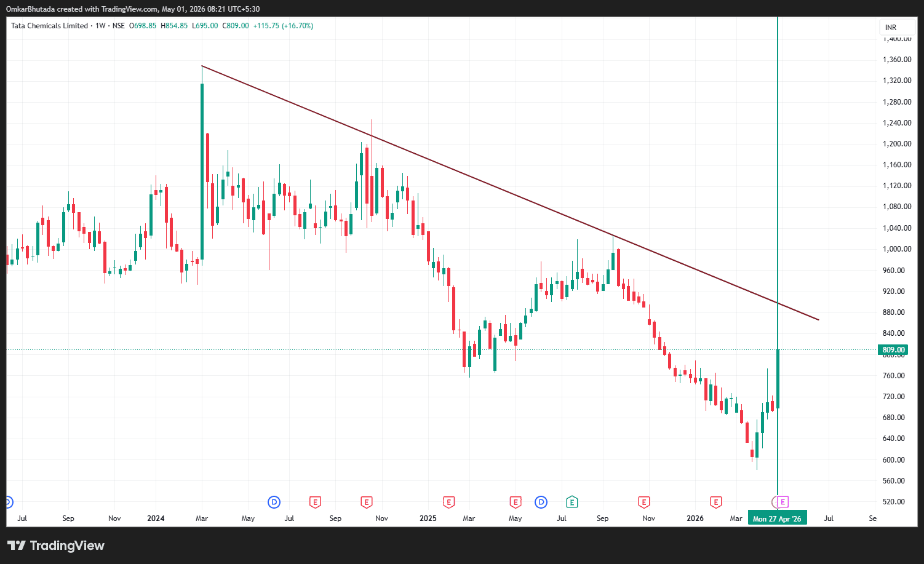
Task: Click the INR currency button
Action: tap(891, 28)
